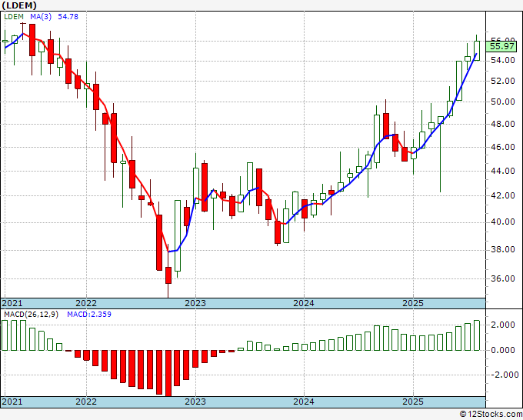523x420 pixels.
Task: Click the current price tag 55.97
Action: 502,46
